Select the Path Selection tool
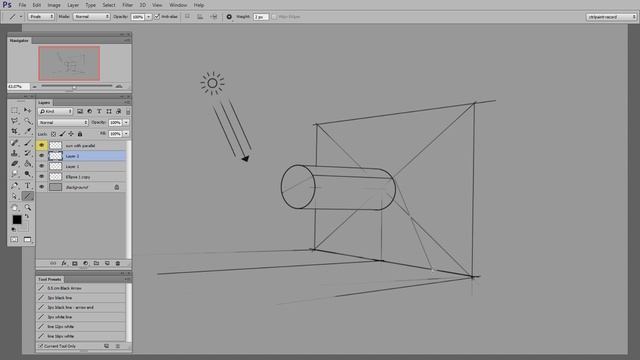This screenshot has width=640, height=360. coord(15,196)
